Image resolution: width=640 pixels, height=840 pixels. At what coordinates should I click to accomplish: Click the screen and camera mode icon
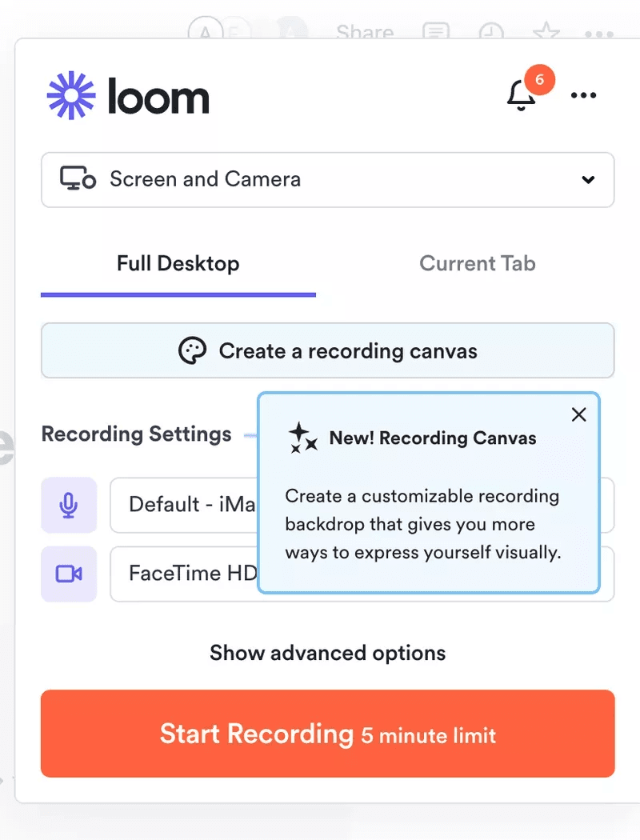click(76, 179)
